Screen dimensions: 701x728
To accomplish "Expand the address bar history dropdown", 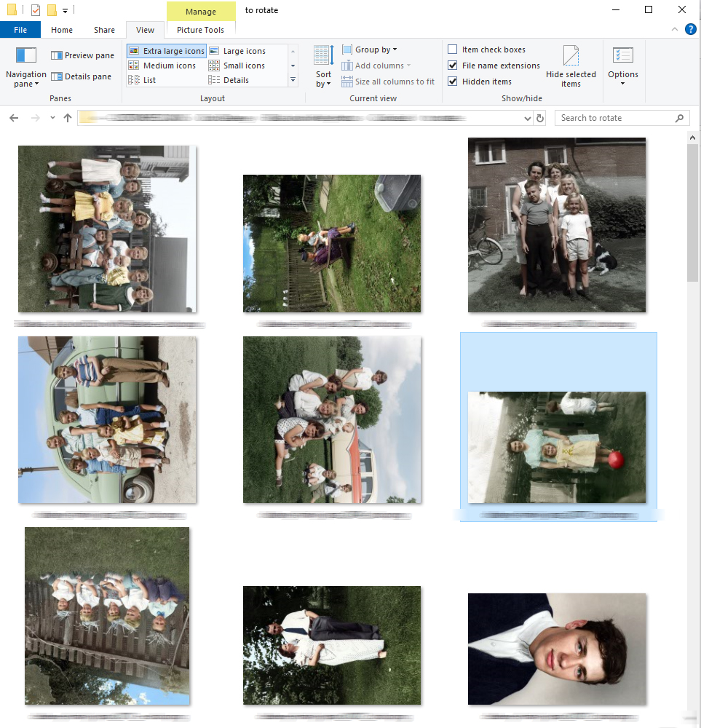I will click(x=527, y=119).
